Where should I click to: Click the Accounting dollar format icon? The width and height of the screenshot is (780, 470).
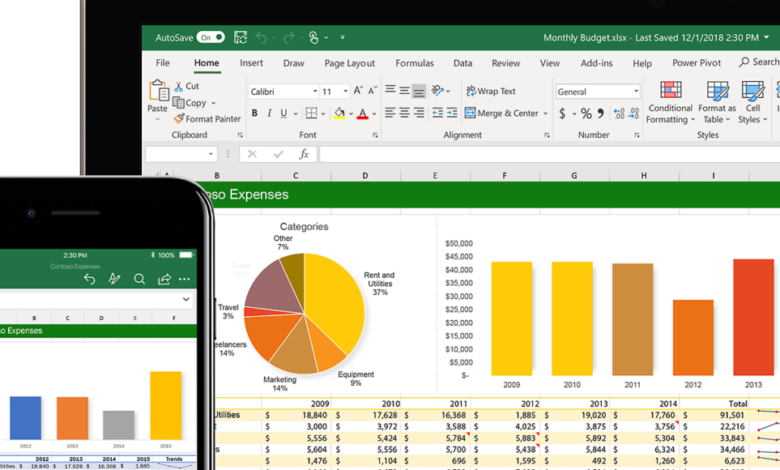[562, 113]
